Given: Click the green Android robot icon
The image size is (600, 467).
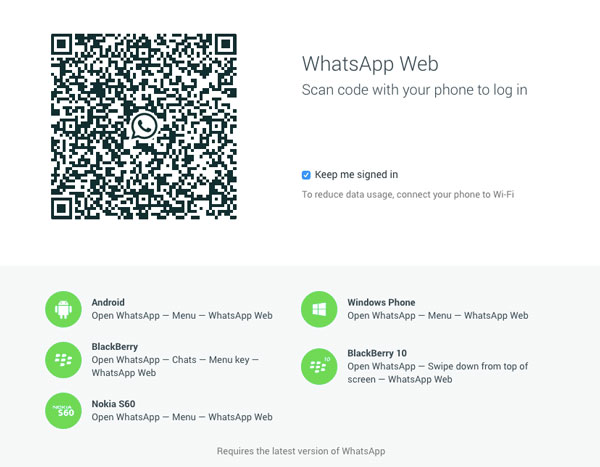Looking at the screenshot, I should (63, 309).
